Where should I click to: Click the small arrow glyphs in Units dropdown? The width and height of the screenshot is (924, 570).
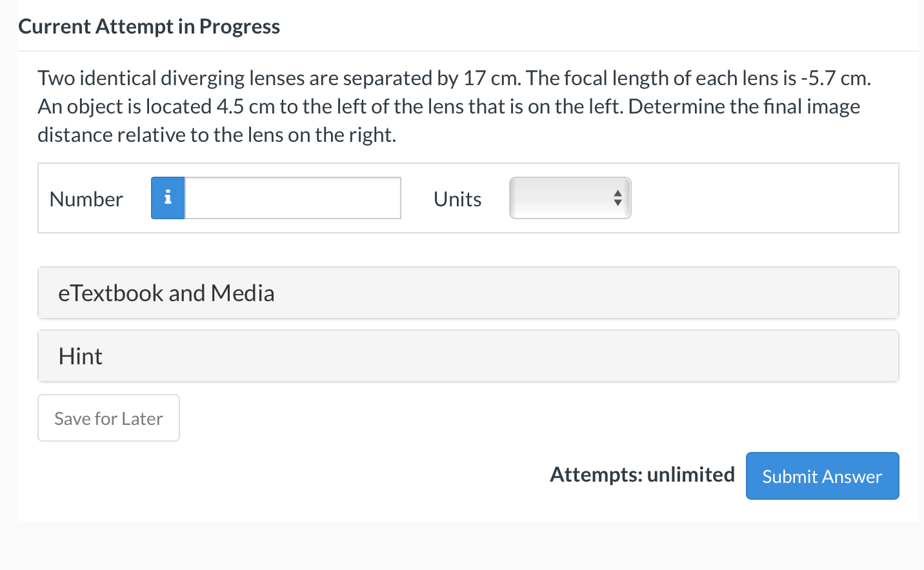(618, 198)
